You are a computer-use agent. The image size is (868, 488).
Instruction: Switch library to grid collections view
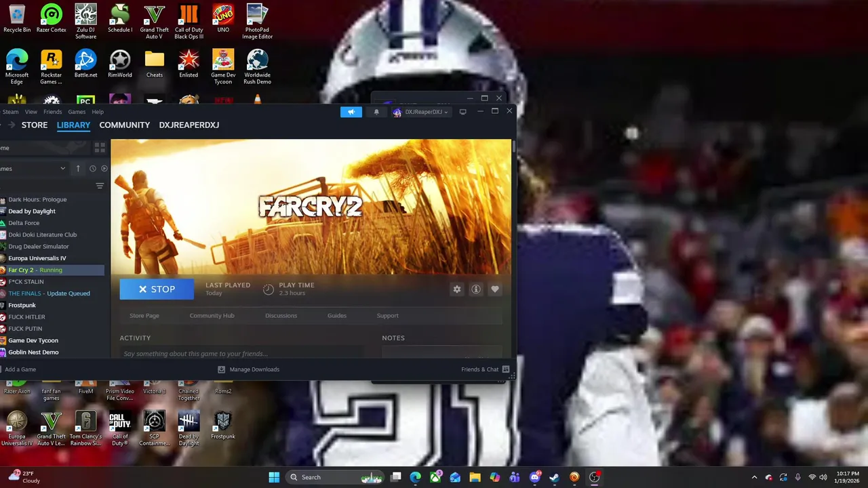pos(100,148)
